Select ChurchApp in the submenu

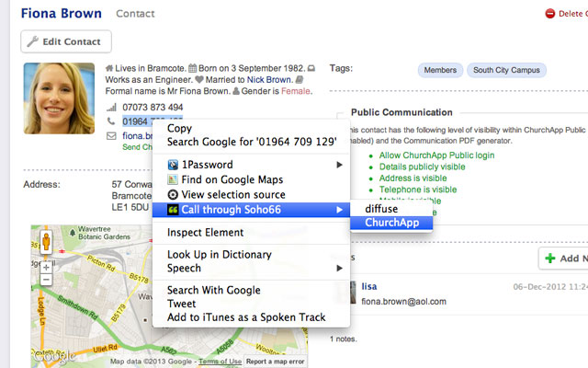(391, 223)
